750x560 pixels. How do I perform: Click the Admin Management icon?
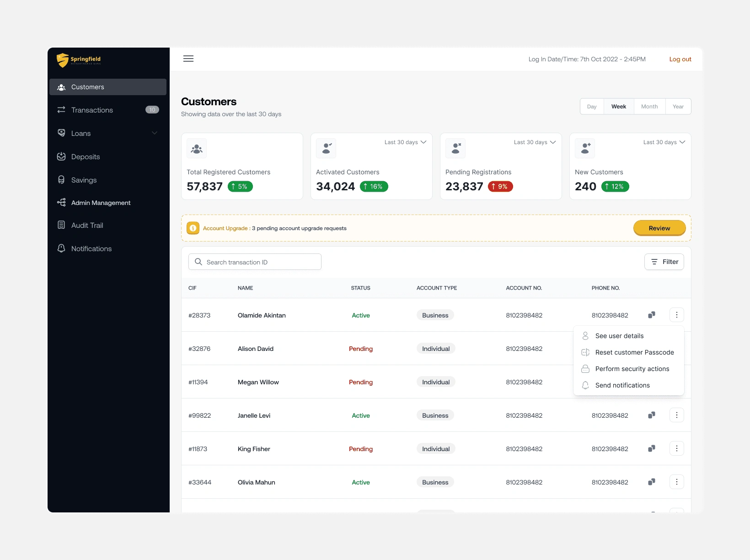coord(61,202)
